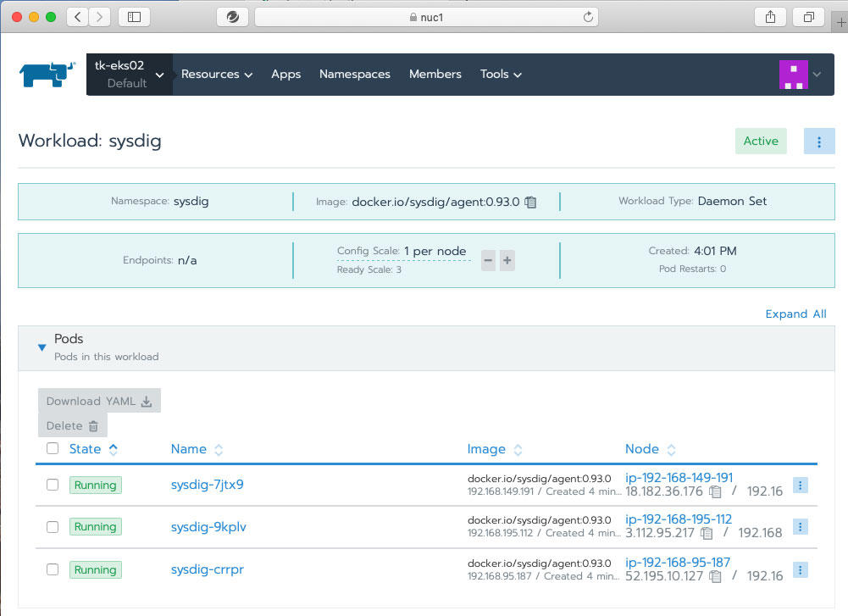Increase scale with plus button
Image resolution: width=848 pixels, height=616 pixels.
click(x=507, y=261)
